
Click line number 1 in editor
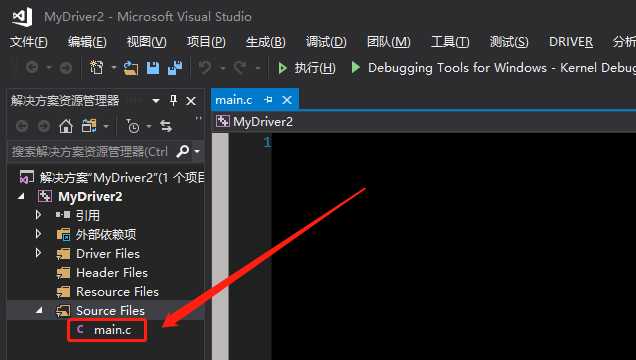click(x=267, y=142)
